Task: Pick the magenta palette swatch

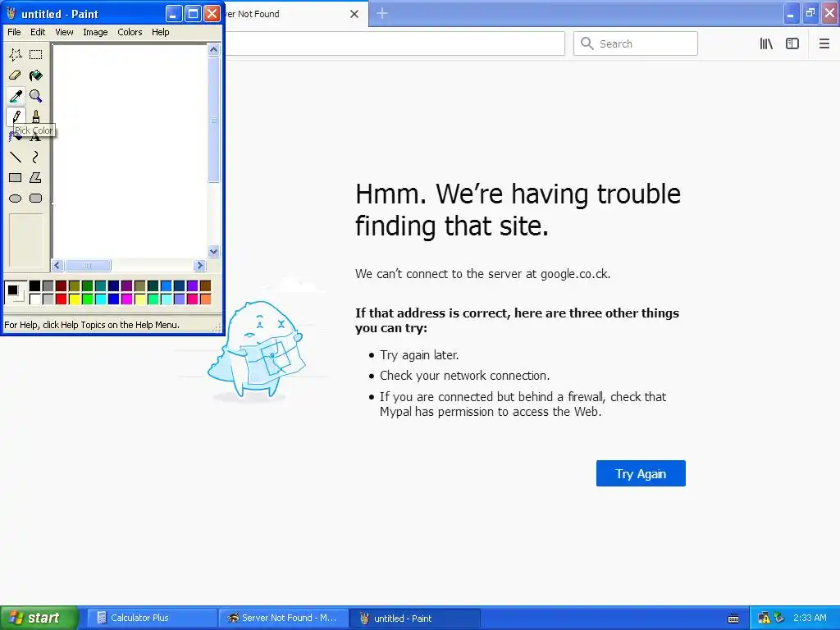Action: point(127,299)
